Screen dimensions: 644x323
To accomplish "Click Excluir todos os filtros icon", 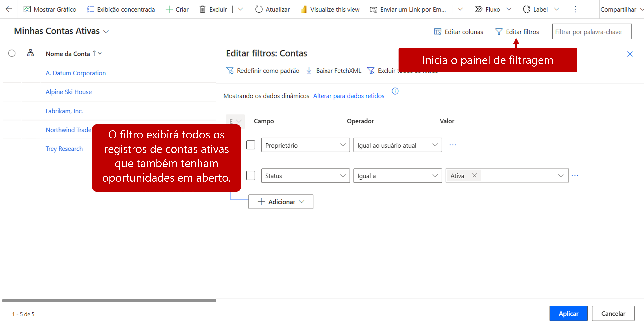I will [x=371, y=70].
